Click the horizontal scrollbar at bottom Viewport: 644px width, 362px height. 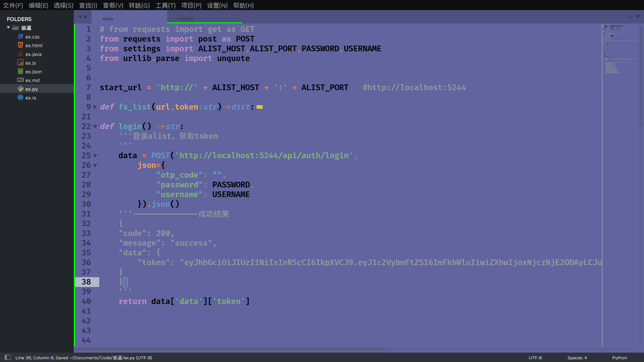pos(231,349)
